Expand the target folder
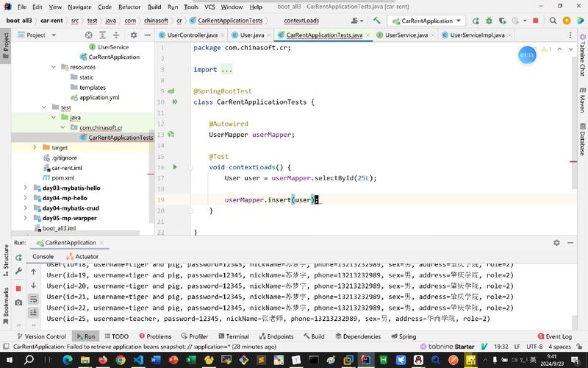 click(x=35, y=148)
